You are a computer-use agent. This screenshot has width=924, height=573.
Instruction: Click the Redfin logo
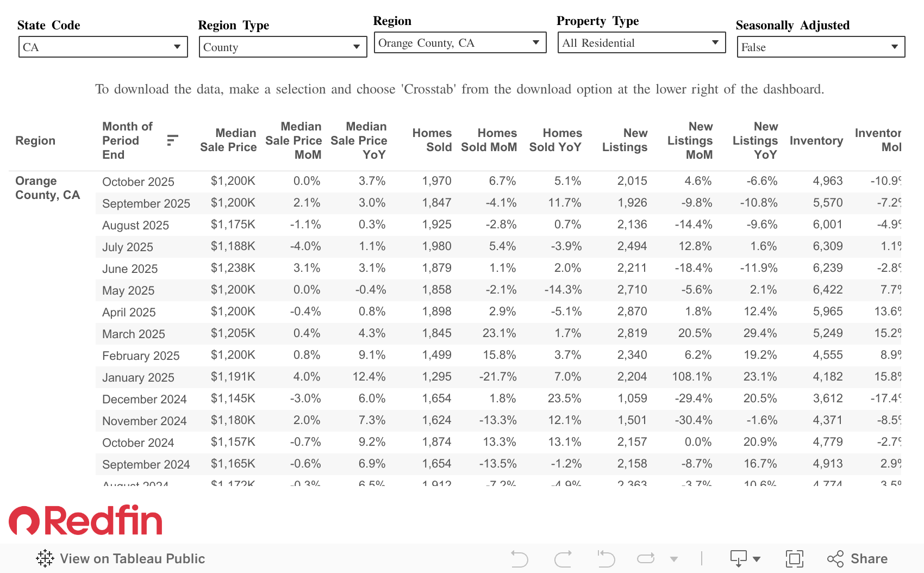tap(86, 520)
